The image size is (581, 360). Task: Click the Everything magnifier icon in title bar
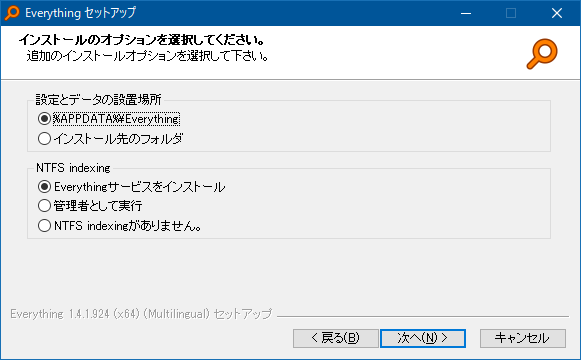click(x=12, y=13)
